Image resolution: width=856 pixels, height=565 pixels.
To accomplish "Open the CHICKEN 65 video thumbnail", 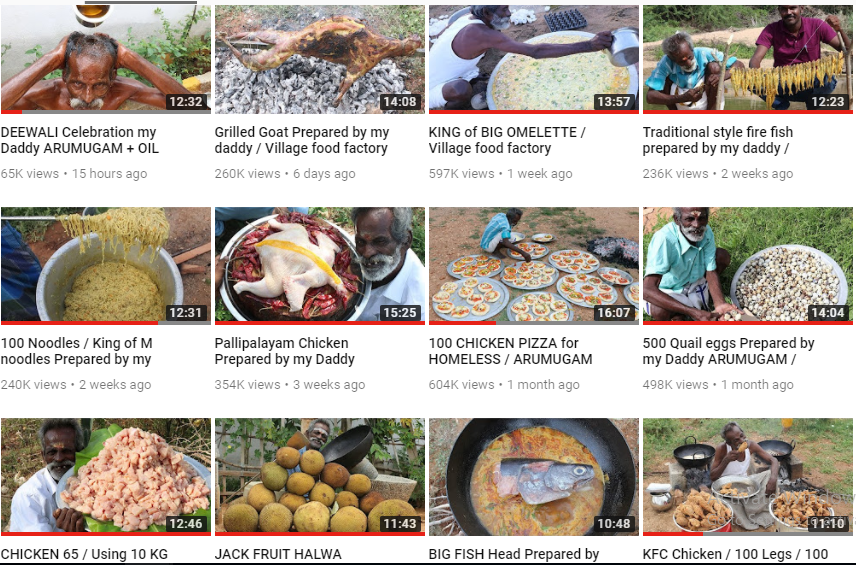I will [105, 477].
